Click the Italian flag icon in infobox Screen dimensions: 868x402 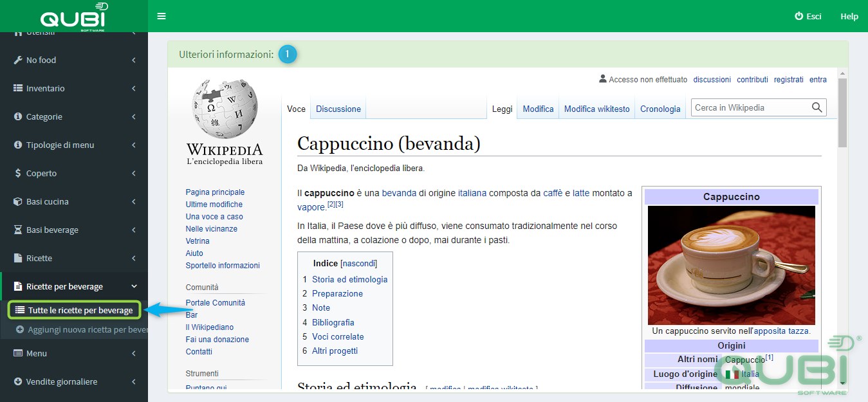pyautogui.click(x=732, y=374)
